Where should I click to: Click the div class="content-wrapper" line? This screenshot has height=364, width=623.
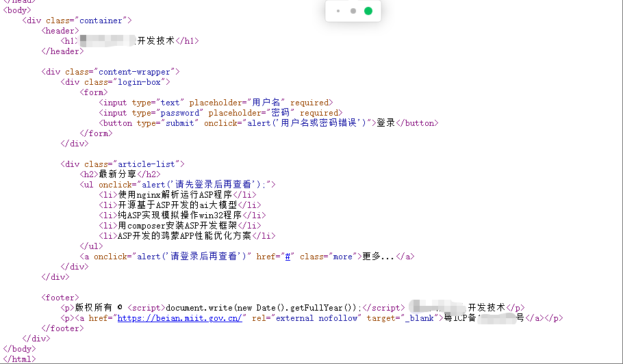(x=110, y=72)
